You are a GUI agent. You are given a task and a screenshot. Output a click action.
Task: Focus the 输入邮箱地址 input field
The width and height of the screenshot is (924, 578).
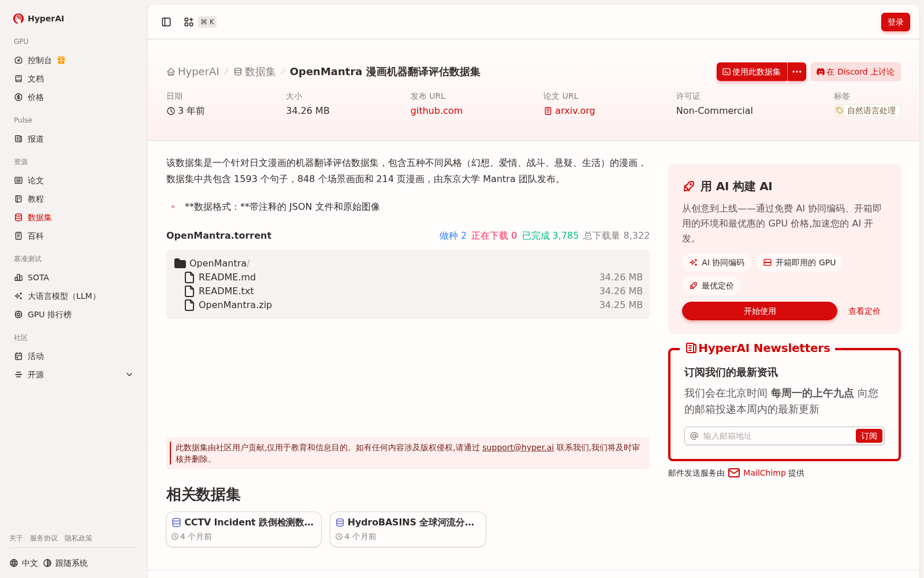(777, 436)
